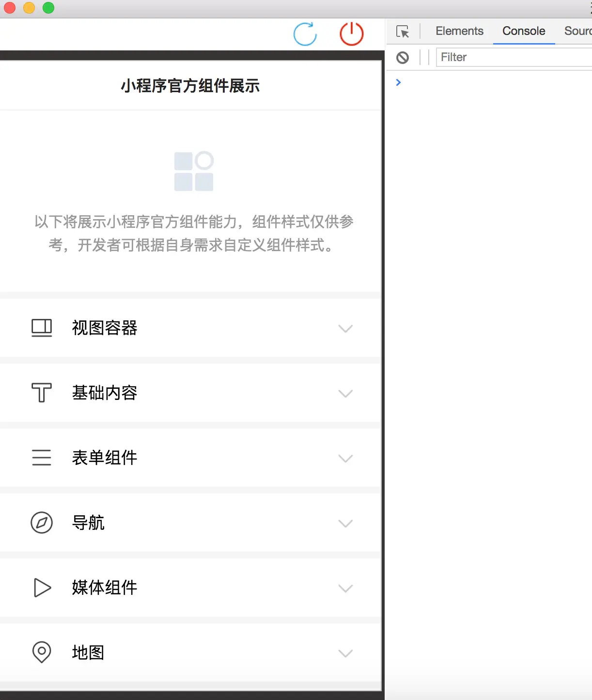Click the 媒体组件 play icon

tap(42, 588)
